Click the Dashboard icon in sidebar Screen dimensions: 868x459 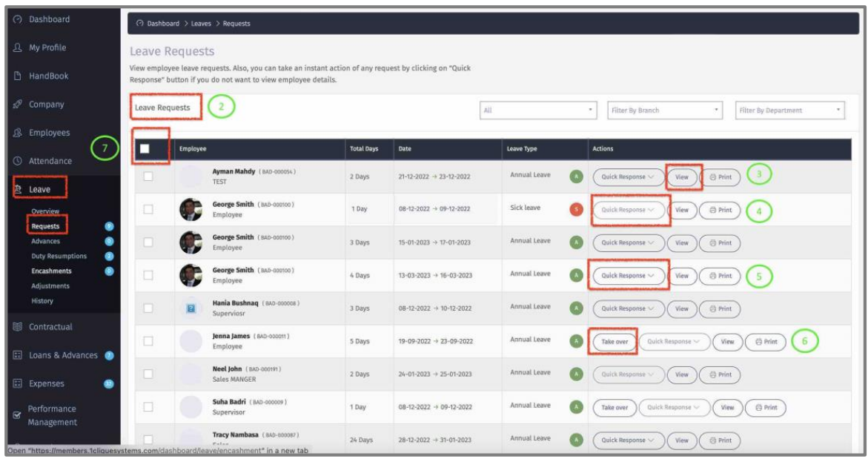tap(17, 19)
